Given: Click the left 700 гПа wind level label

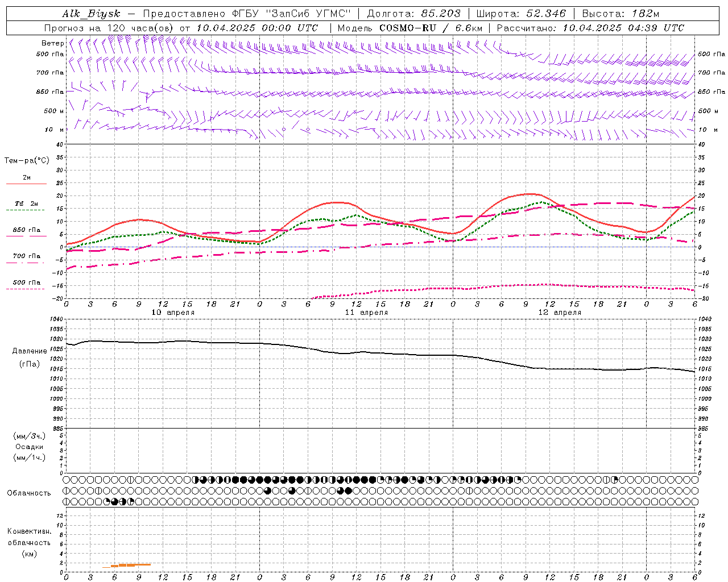Looking at the screenshot, I should click(x=50, y=73).
